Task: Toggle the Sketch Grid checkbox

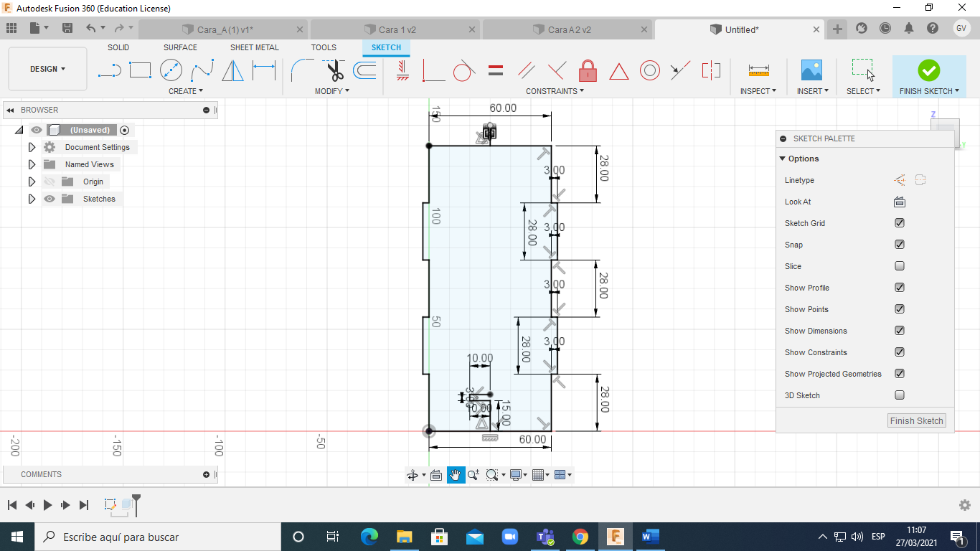Action: pos(900,223)
